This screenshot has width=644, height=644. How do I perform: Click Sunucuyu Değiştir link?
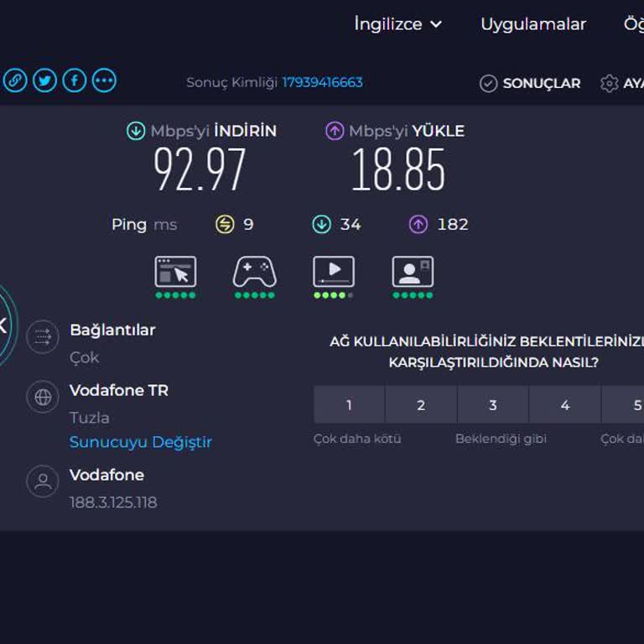click(141, 442)
